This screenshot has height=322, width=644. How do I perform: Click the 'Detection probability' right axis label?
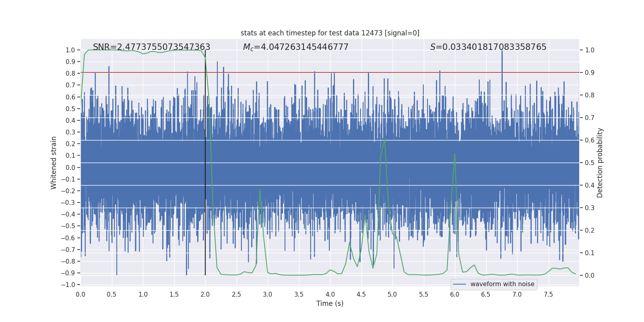(x=600, y=163)
